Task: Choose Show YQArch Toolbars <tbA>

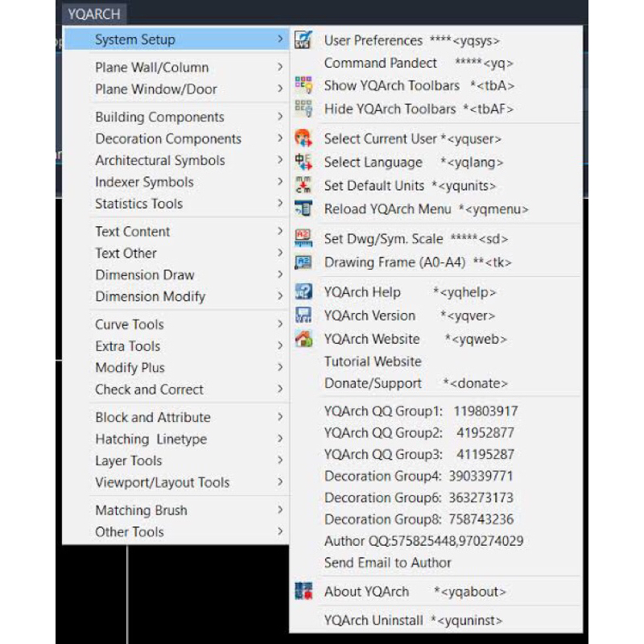Action: tap(436, 85)
